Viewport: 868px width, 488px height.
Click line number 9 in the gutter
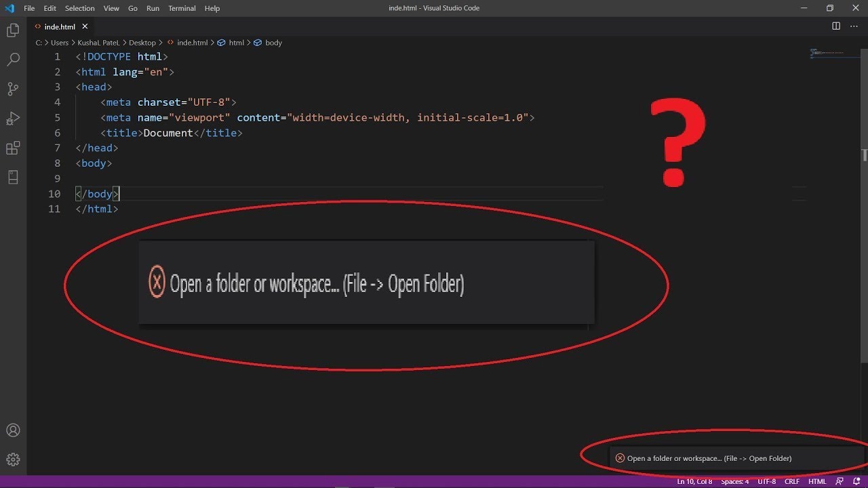tap(58, 178)
